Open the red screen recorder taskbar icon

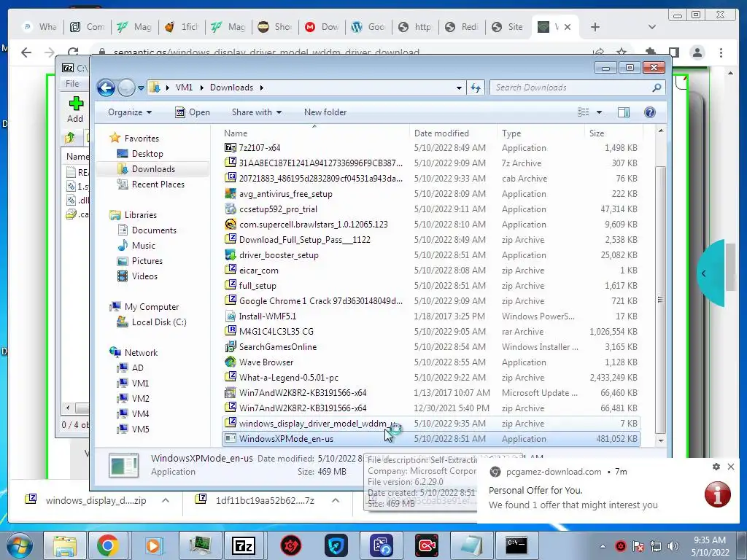[426, 545]
